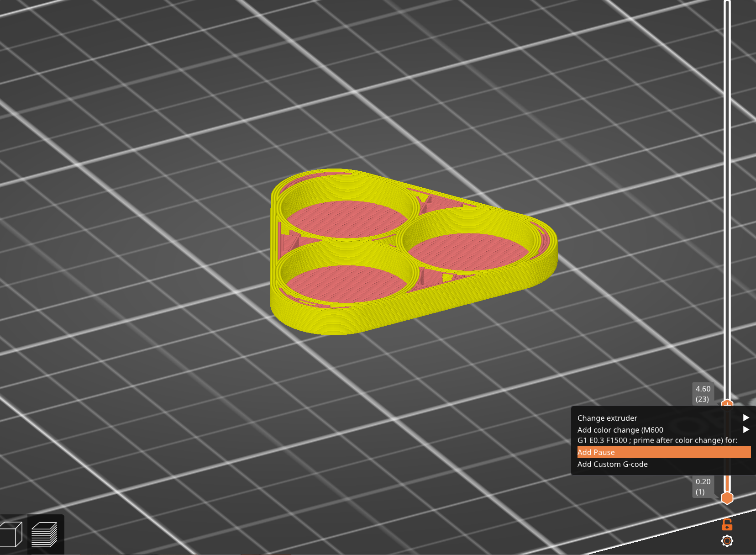Grab the lower layer slider hexagon thumb
This screenshot has height=555, width=756.
point(727,497)
